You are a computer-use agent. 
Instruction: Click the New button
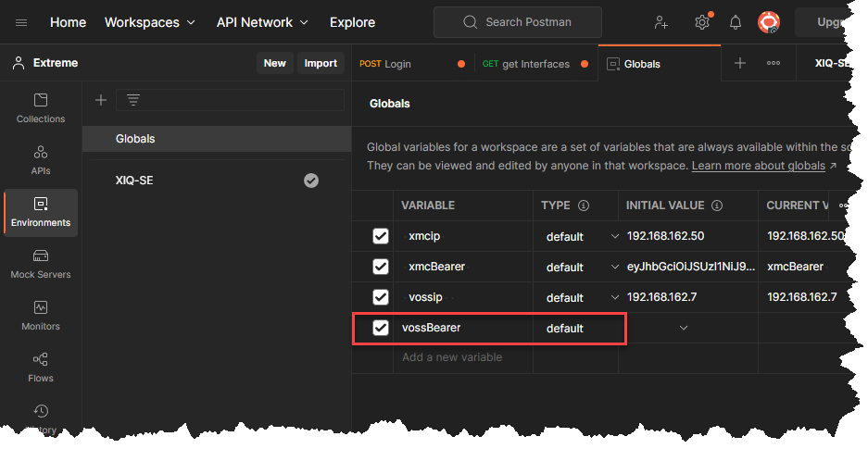pyautogui.click(x=274, y=63)
